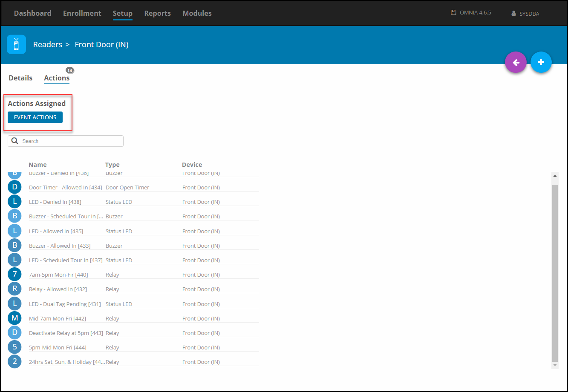This screenshot has width=568, height=392.
Task: Open the Modules menu
Action: click(x=197, y=13)
